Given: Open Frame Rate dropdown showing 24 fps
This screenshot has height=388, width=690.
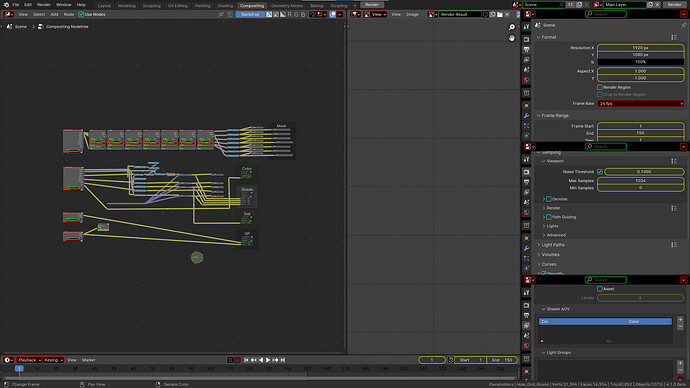Looking at the screenshot, I should [640, 103].
